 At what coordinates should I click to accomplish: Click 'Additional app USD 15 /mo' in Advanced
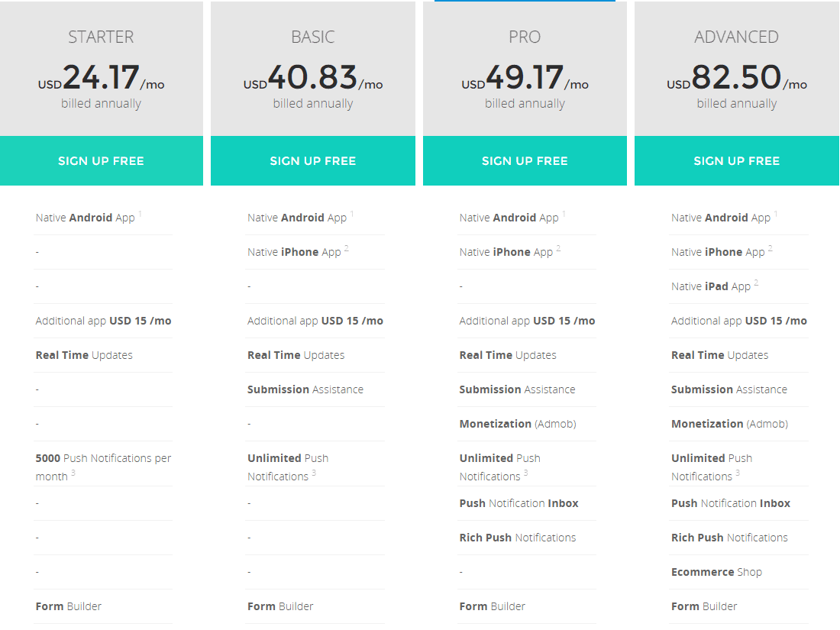click(738, 321)
